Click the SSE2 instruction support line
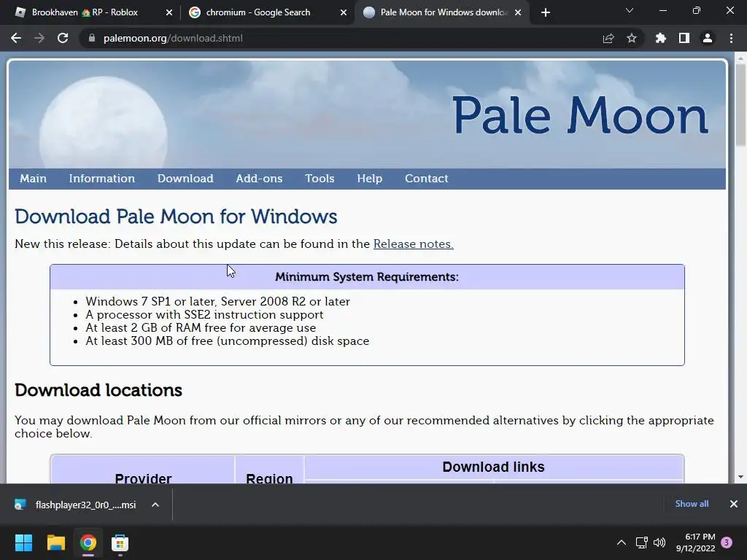 tap(204, 315)
